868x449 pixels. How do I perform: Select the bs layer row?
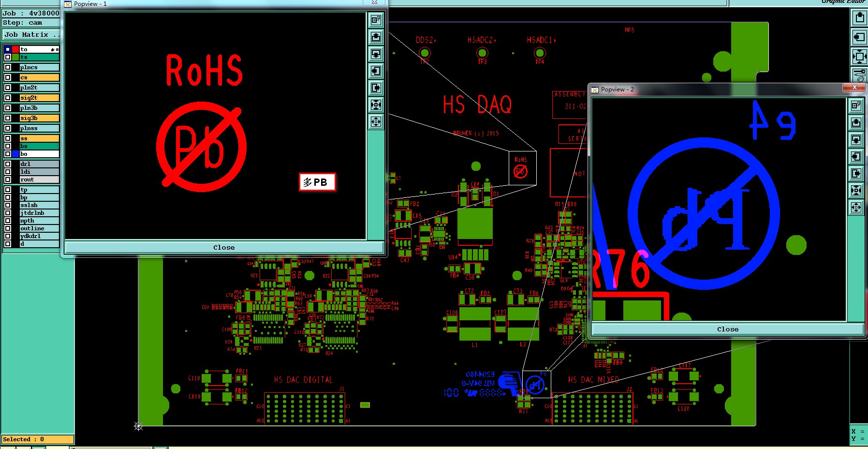point(39,146)
